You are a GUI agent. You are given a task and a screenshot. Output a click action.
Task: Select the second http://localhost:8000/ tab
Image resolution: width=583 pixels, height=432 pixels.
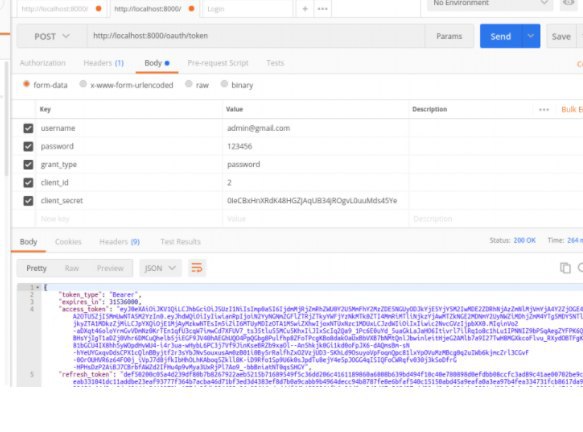[x=155, y=9]
